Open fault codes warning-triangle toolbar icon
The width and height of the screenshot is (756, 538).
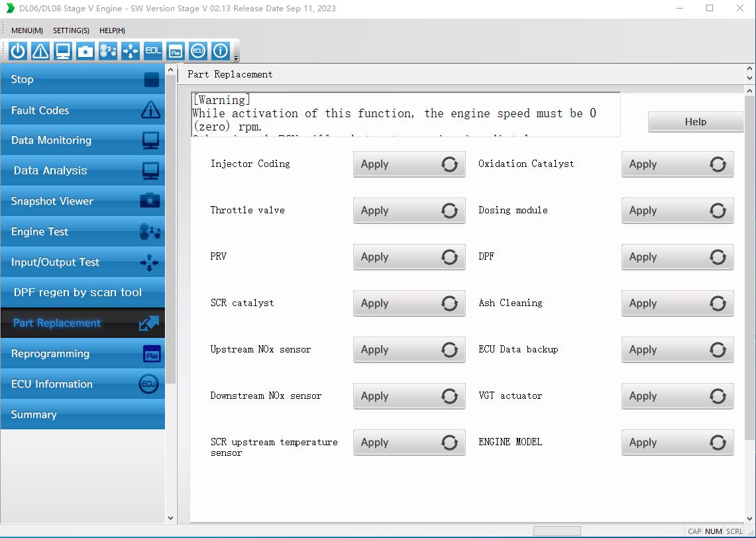point(40,50)
